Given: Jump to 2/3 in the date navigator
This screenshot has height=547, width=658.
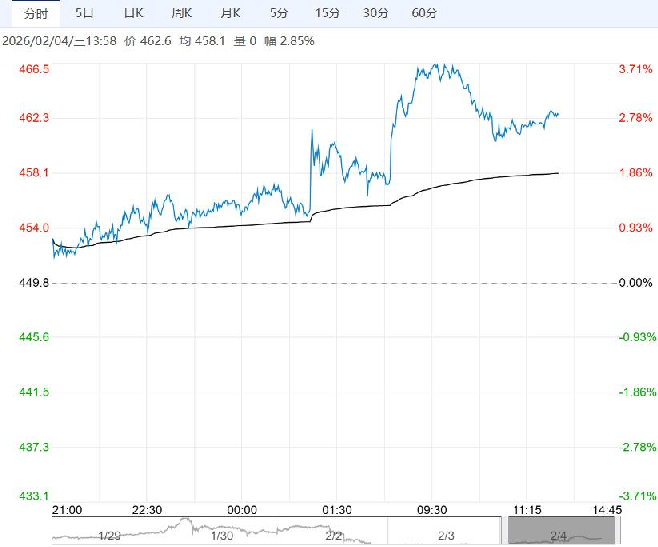Looking at the screenshot, I should (446, 534).
